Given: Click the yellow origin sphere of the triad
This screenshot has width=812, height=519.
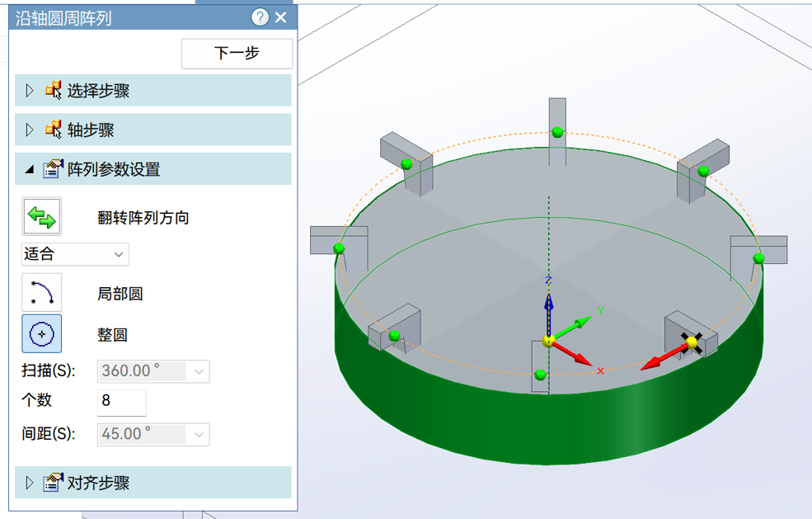Looking at the screenshot, I should [548, 341].
